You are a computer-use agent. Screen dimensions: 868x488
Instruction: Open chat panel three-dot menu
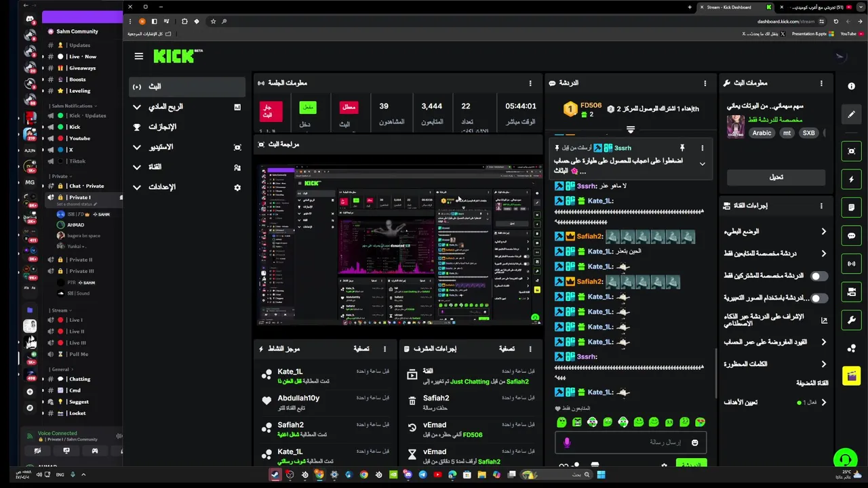tap(705, 83)
